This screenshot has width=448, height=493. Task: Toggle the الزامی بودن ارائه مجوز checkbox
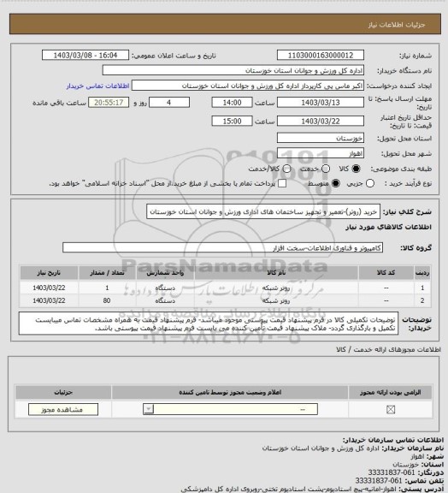(x=391, y=410)
